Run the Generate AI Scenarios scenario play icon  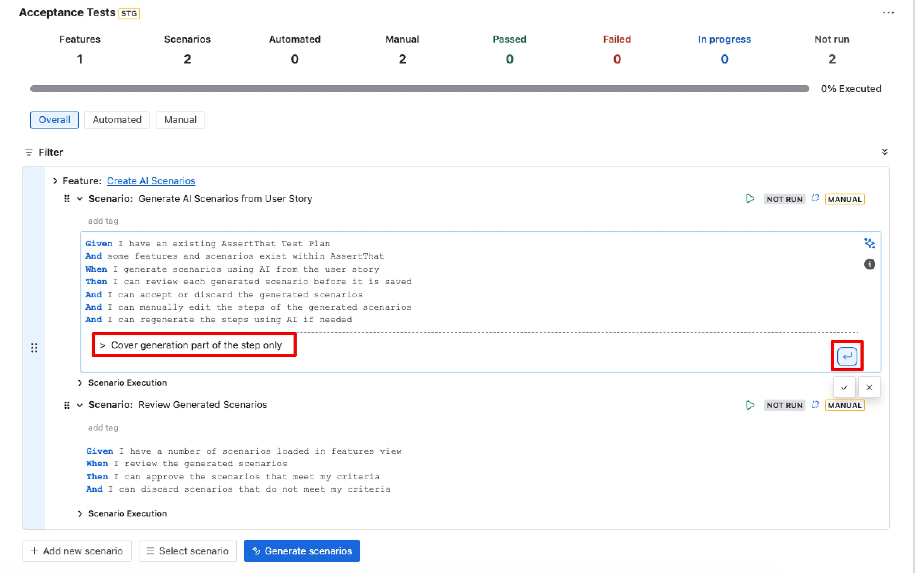[x=750, y=199]
